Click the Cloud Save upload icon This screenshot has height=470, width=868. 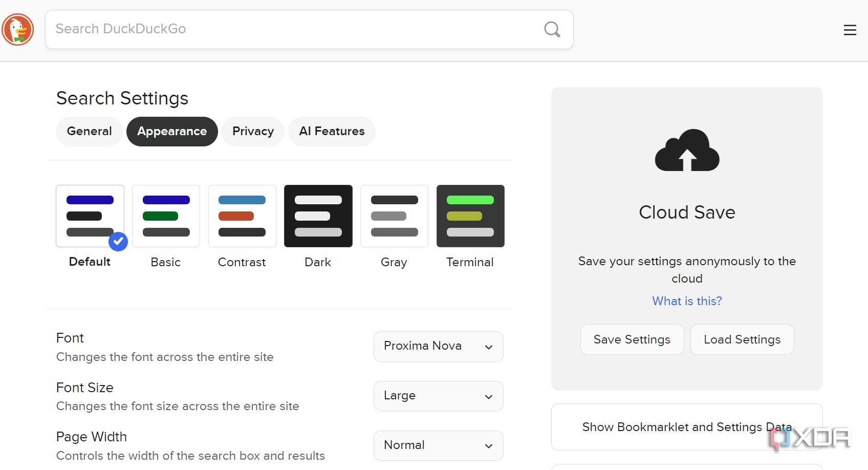pos(687,150)
